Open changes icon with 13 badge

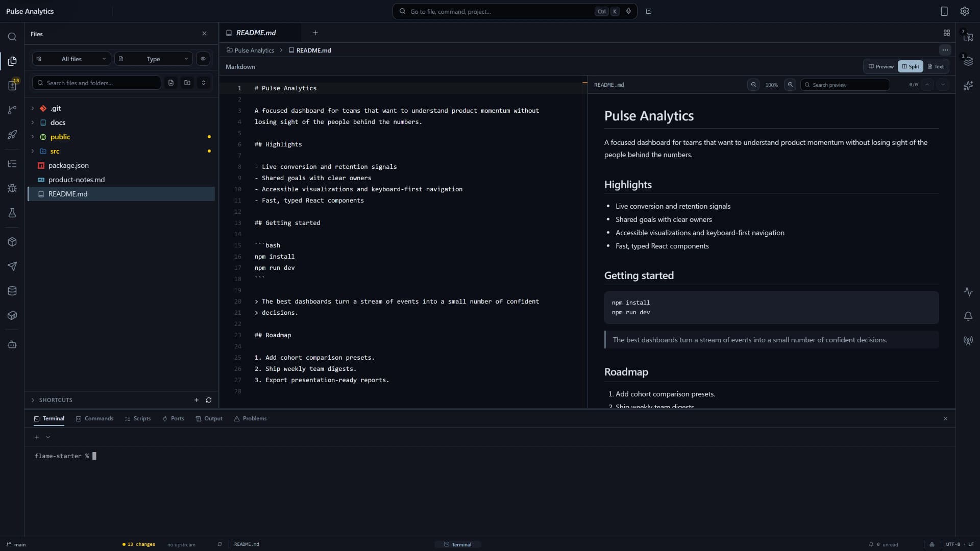click(x=12, y=85)
